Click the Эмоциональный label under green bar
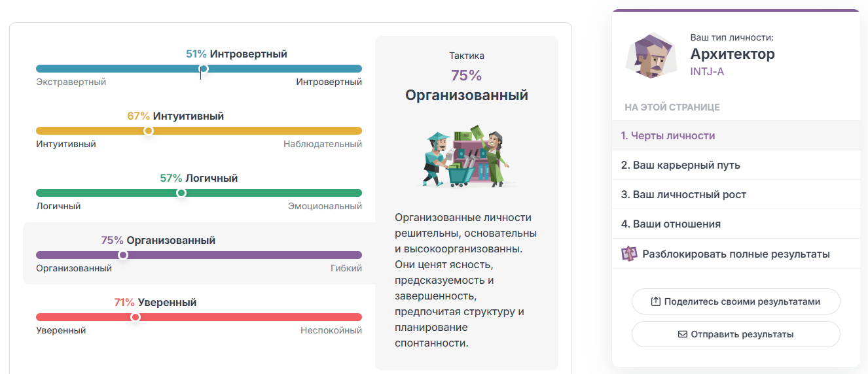868x374 pixels. coord(325,206)
